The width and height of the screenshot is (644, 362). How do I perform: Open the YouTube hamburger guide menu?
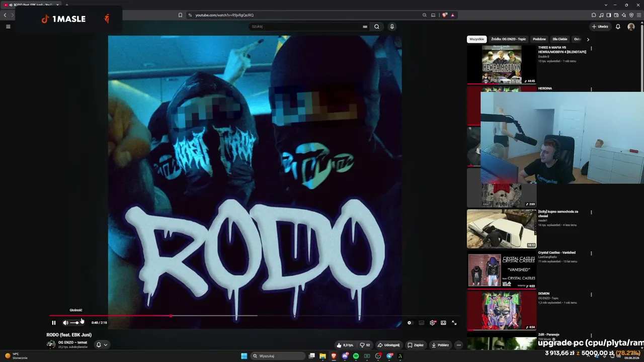8,27
